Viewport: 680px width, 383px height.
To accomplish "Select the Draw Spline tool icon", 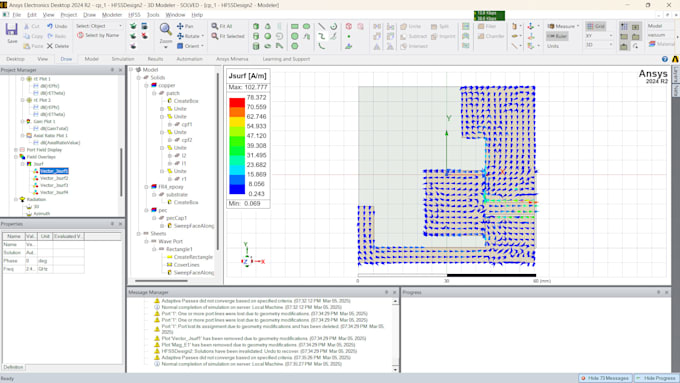I will [321, 36].
